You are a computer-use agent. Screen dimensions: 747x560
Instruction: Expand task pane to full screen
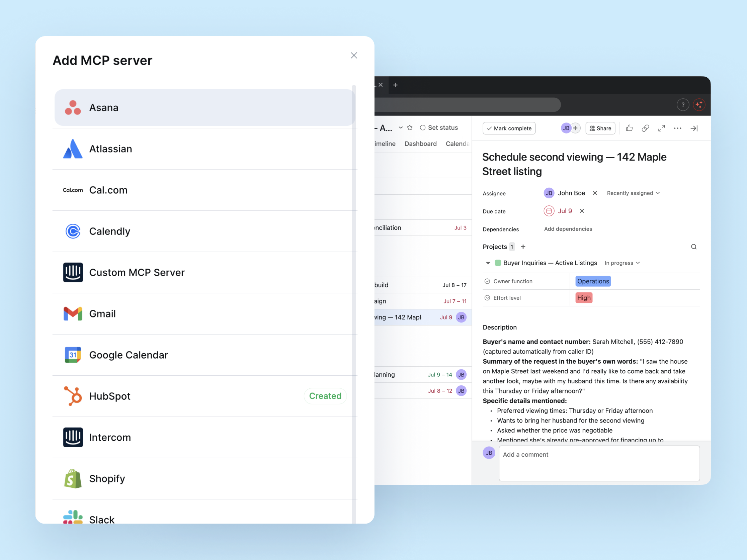[661, 128]
